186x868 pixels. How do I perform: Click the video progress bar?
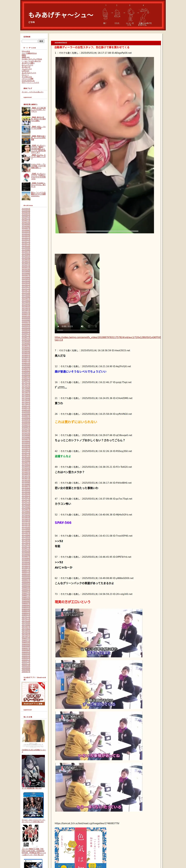point(77,330)
